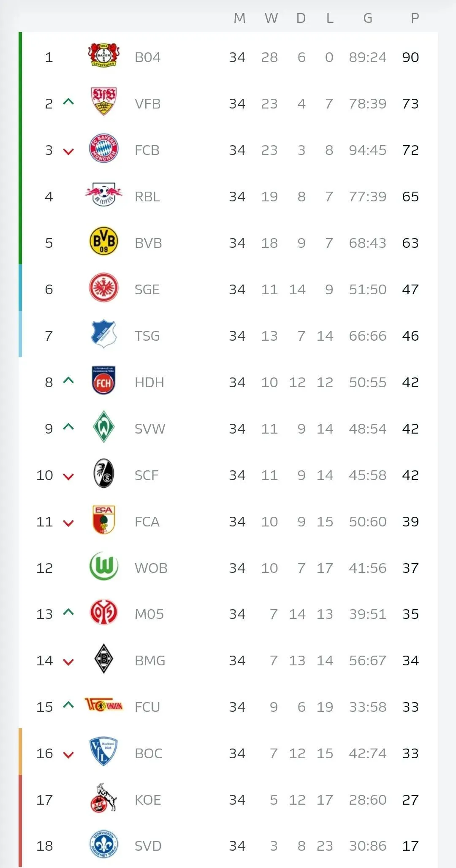Open the Darmstadt SVD crest
456x868 pixels.
point(103,844)
